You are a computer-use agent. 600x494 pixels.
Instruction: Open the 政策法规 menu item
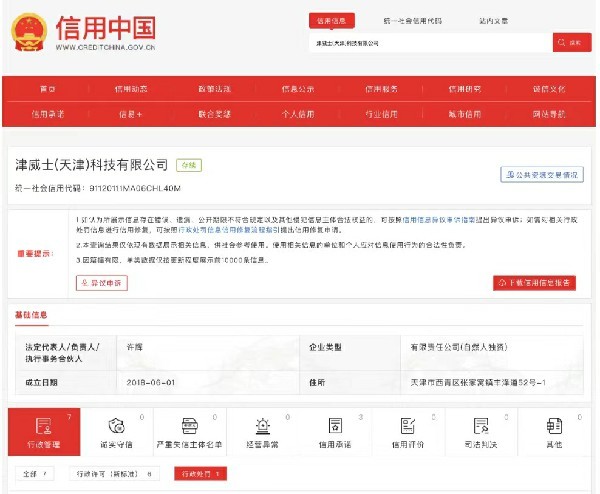[214, 89]
